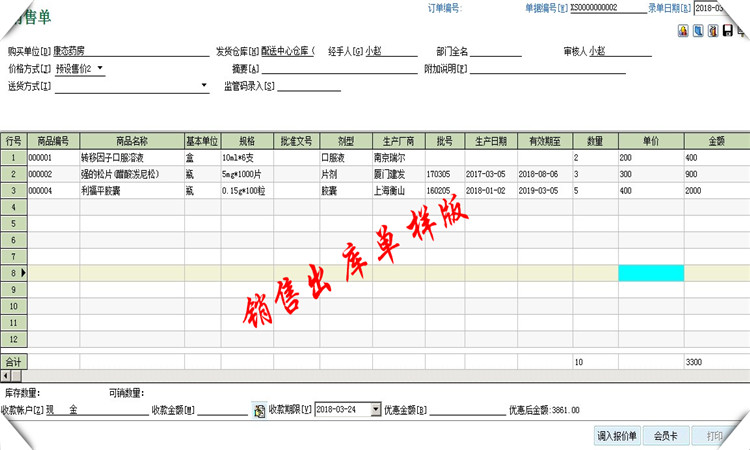Screen dimensions: 750x450
Task: Click the 单据编号 field XS0000000002
Action: tap(608, 8)
